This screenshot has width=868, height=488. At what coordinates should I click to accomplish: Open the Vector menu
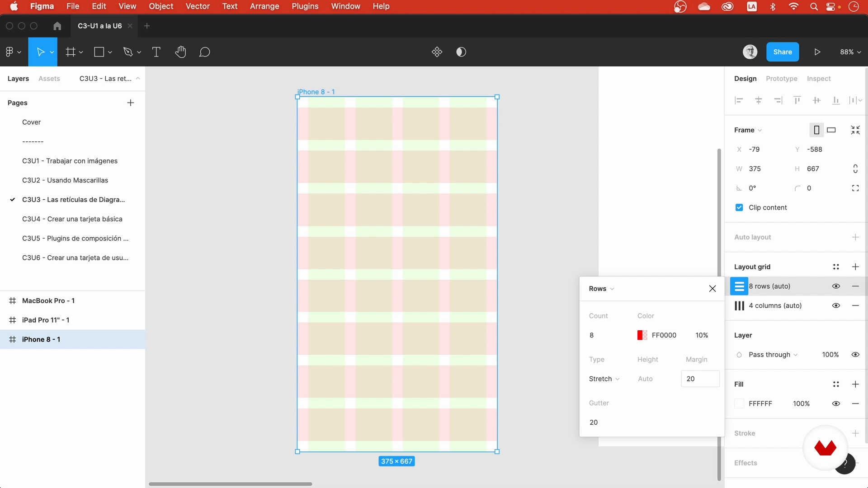click(x=198, y=6)
